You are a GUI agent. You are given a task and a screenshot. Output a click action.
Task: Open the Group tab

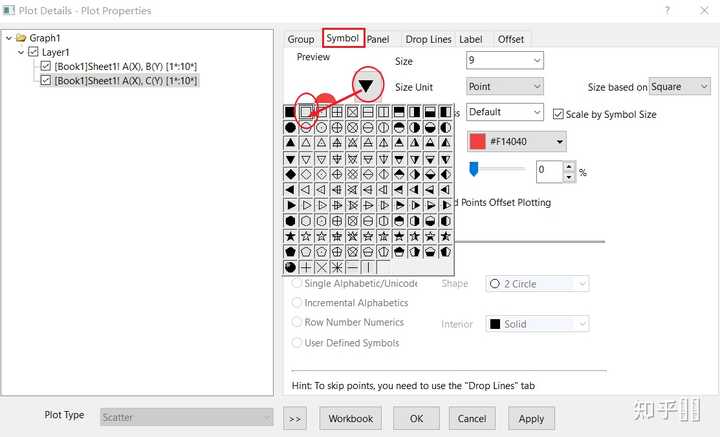[x=301, y=39]
